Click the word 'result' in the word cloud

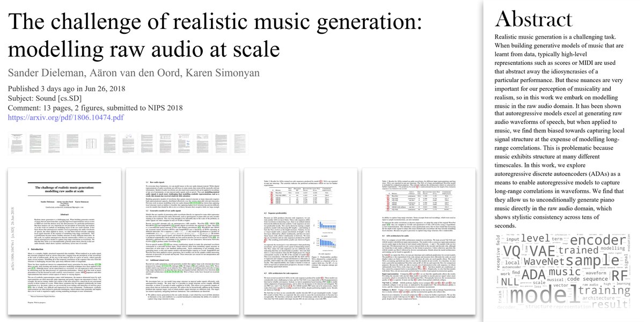pos(610,304)
